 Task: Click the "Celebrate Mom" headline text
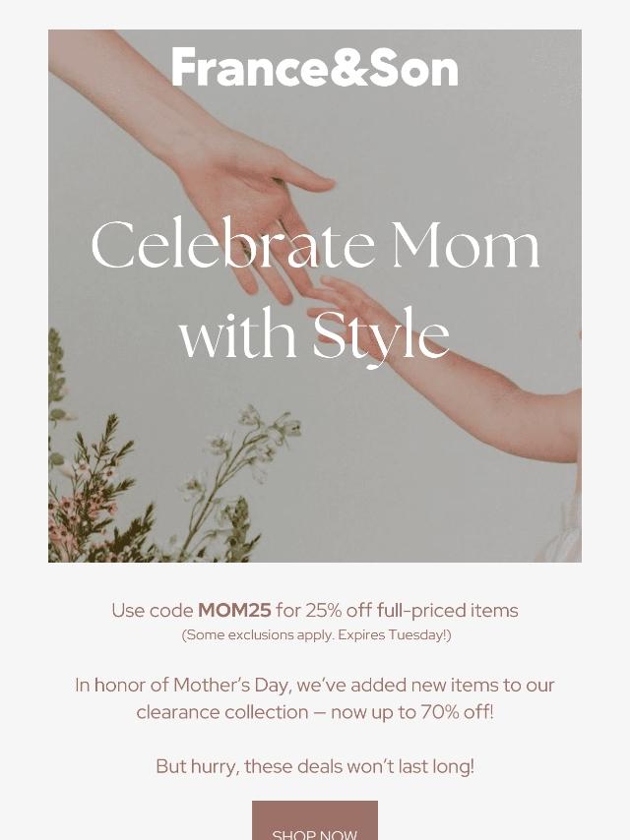tap(315, 244)
